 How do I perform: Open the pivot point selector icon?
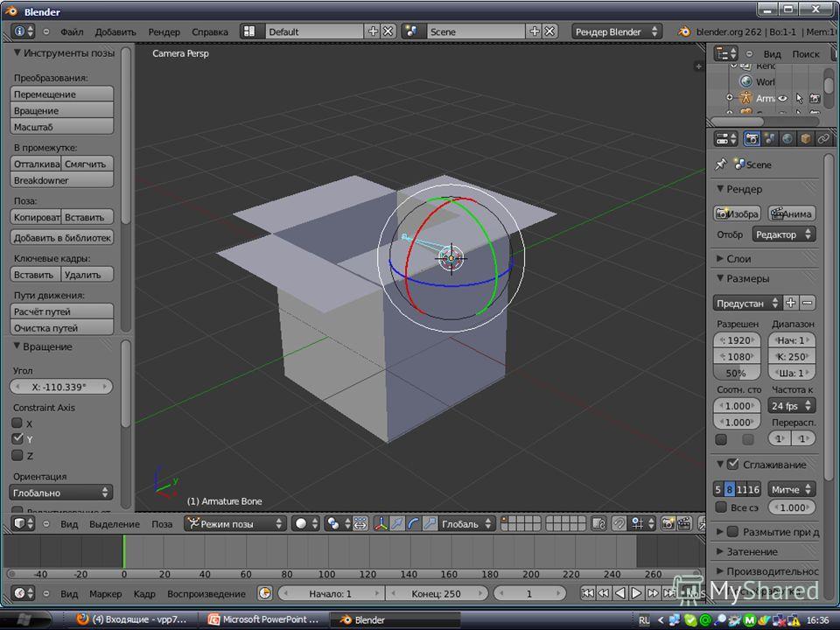[338, 523]
